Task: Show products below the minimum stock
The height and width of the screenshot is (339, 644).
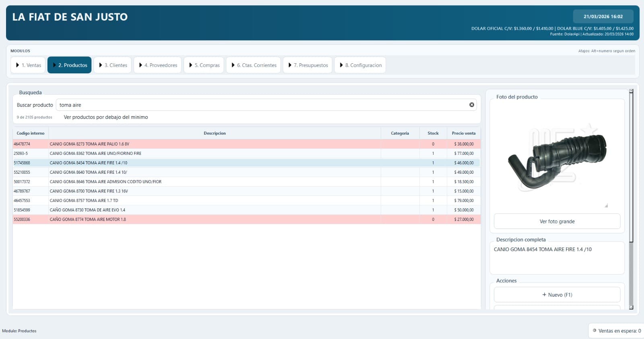Action: pyautogui.click(x=106, y=117)
